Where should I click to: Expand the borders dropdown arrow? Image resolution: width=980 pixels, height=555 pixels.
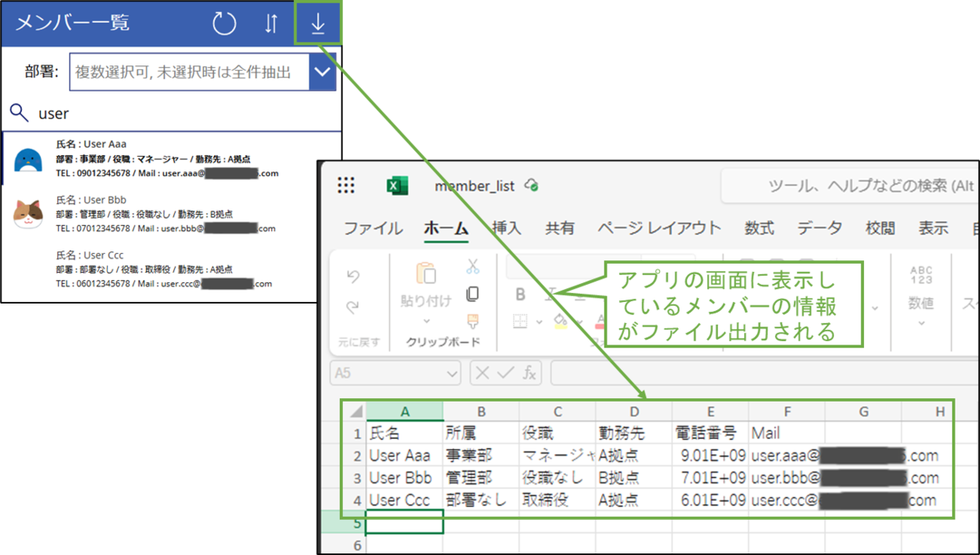click(539, 322)
